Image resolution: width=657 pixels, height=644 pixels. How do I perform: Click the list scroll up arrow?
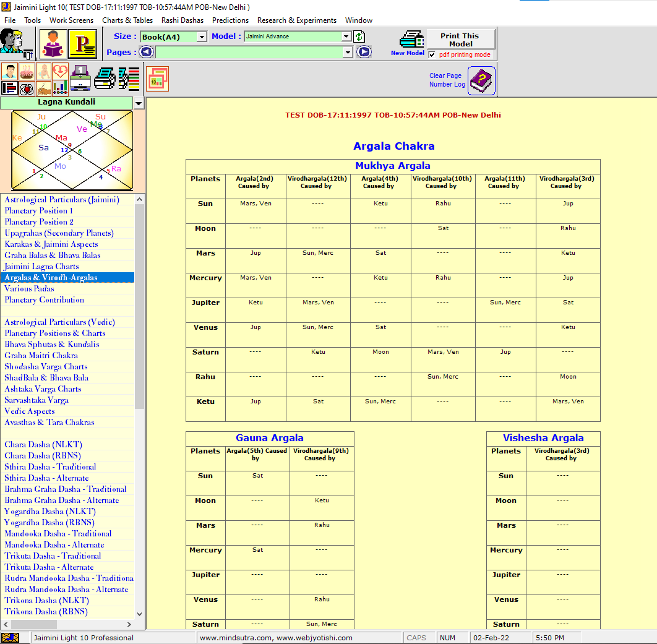[x=140, y=199]
